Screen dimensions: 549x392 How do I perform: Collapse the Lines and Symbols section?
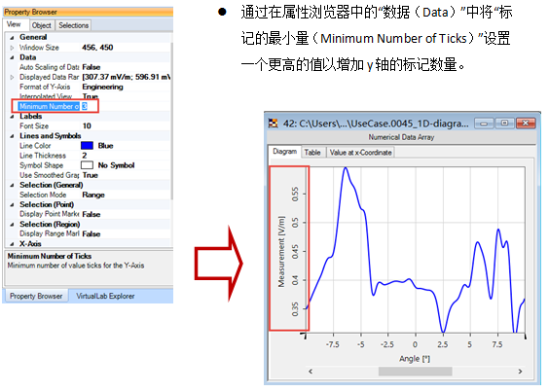[12, 136]
